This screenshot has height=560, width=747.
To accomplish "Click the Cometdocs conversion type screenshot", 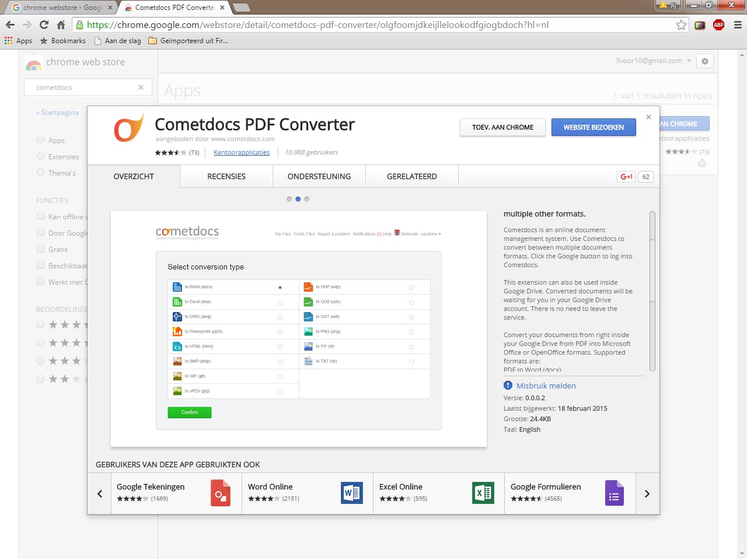I will tap(299, 329).
